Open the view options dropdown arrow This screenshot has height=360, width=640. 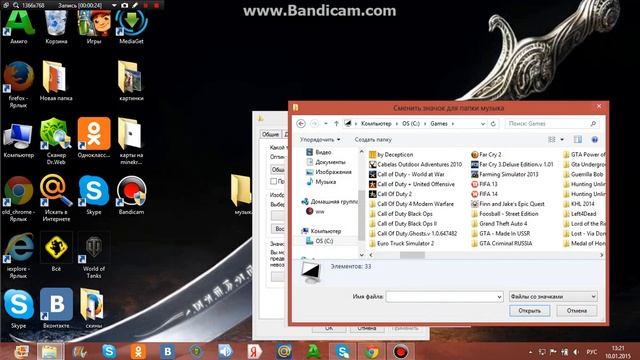point(562,140)
